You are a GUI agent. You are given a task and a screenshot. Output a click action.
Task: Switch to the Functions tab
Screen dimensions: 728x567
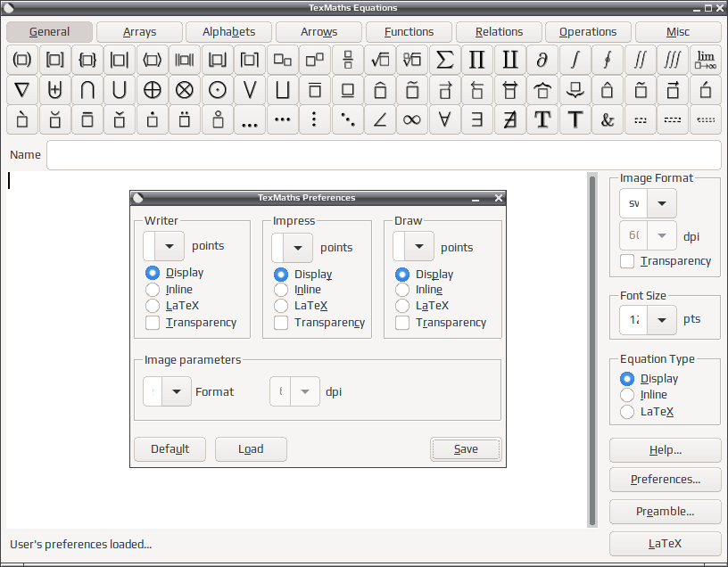click(x=409, y=32)
